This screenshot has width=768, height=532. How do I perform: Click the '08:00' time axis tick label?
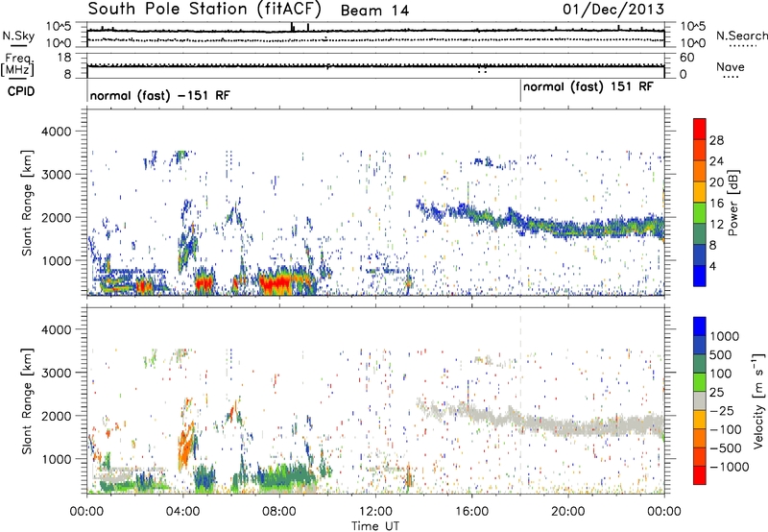pos(279,512)
